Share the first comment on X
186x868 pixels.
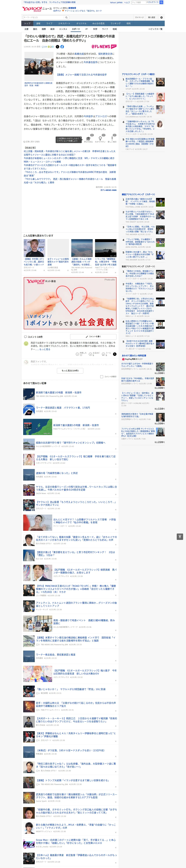(x=114, y=354)
